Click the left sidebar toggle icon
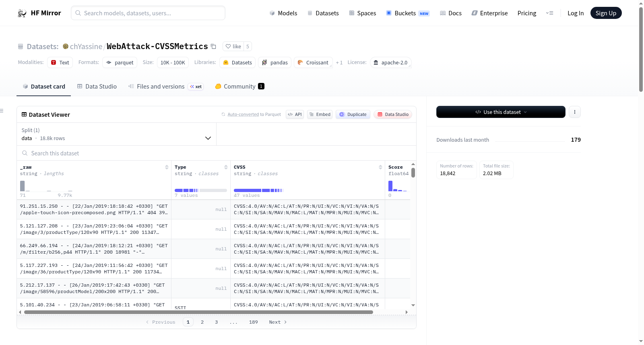 2,111
